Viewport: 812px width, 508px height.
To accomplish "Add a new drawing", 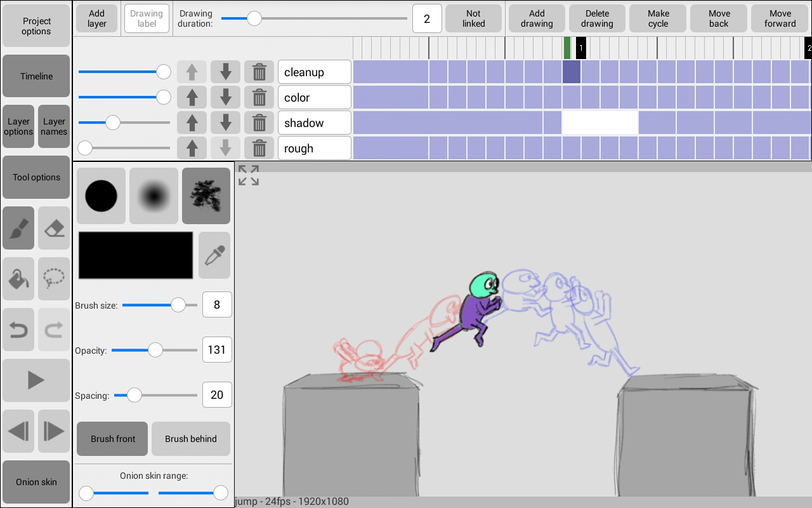I will (537, 18).
